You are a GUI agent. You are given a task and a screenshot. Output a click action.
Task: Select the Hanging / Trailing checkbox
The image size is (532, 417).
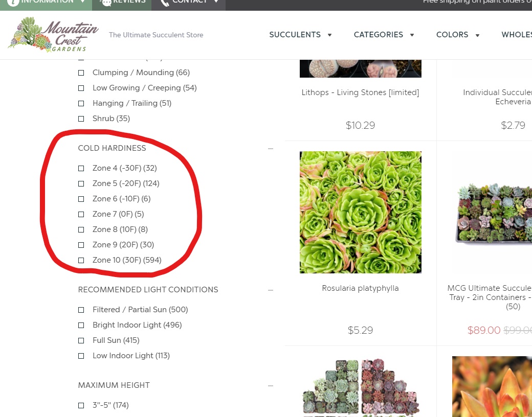81,103
